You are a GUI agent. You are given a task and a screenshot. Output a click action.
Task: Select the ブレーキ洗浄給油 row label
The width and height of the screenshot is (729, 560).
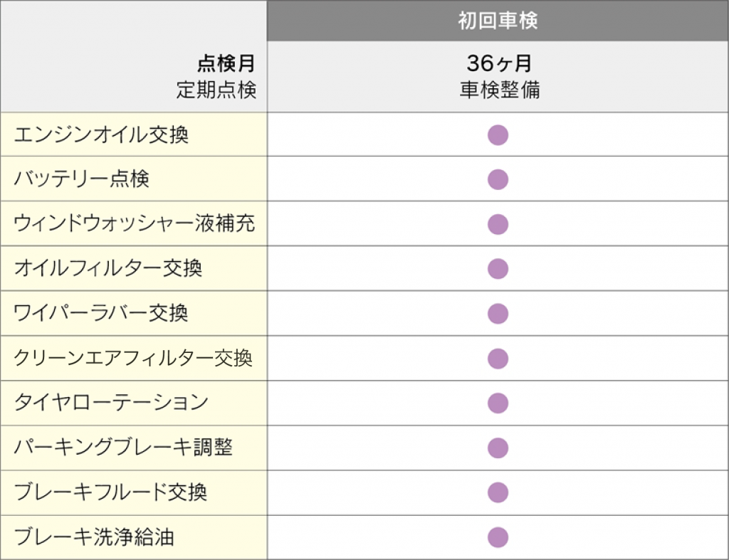pyautogui.click(x=94, y=537)
